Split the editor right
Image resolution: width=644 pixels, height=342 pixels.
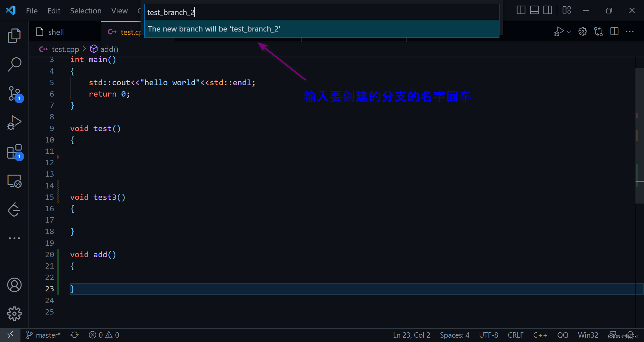click(x=614, y=32)
